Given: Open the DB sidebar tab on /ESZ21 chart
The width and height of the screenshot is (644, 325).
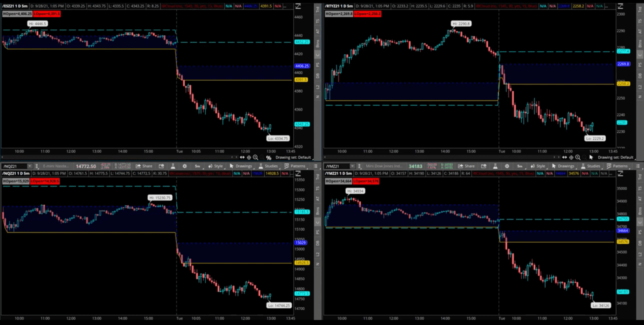Looking at the screenshot, I should click(318, 76).
